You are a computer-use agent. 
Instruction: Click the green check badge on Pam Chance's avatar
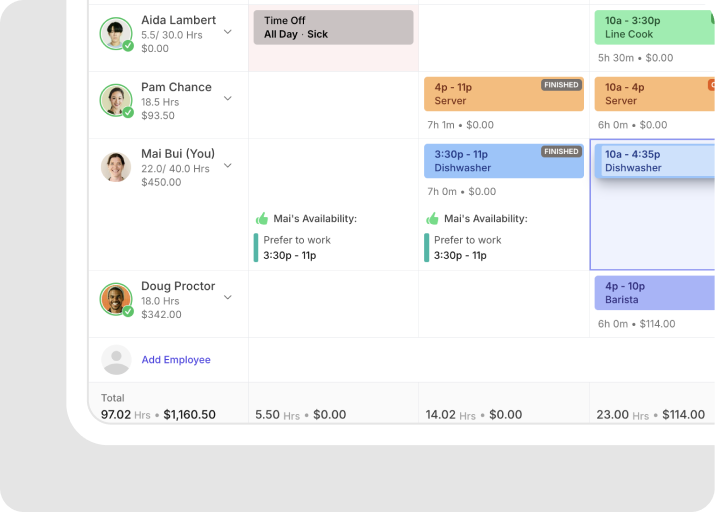[x=128, y=112]
